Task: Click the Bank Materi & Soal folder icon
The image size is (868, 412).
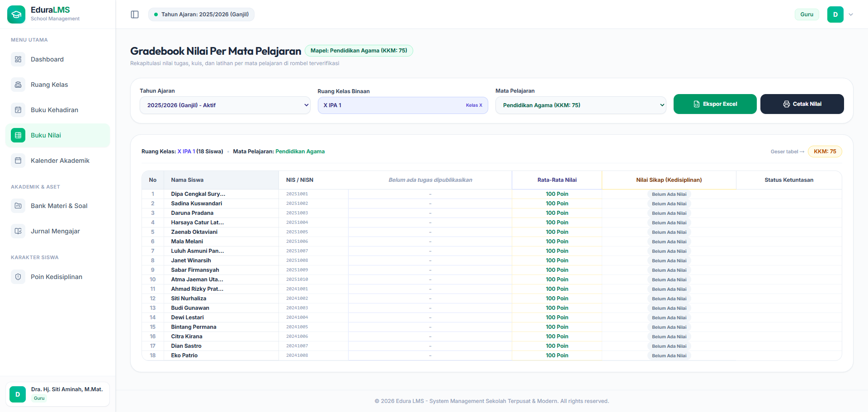Action: pos(18,206)
